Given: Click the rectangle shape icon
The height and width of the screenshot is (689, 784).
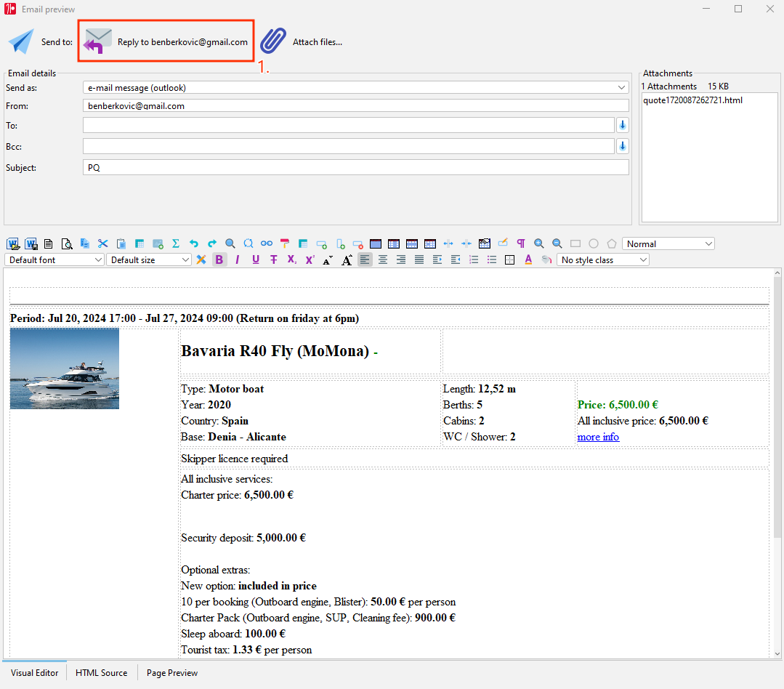Looking at the screenshot, I should point(575,243).
